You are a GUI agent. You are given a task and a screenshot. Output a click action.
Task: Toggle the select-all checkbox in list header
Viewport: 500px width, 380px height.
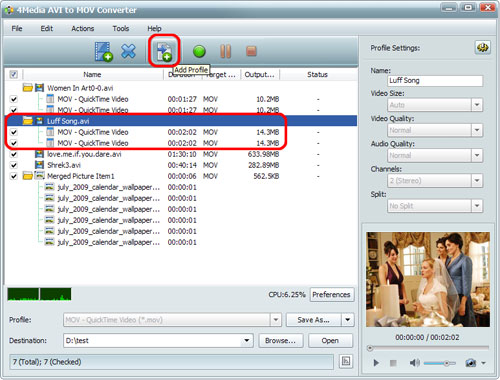(14, 74)
